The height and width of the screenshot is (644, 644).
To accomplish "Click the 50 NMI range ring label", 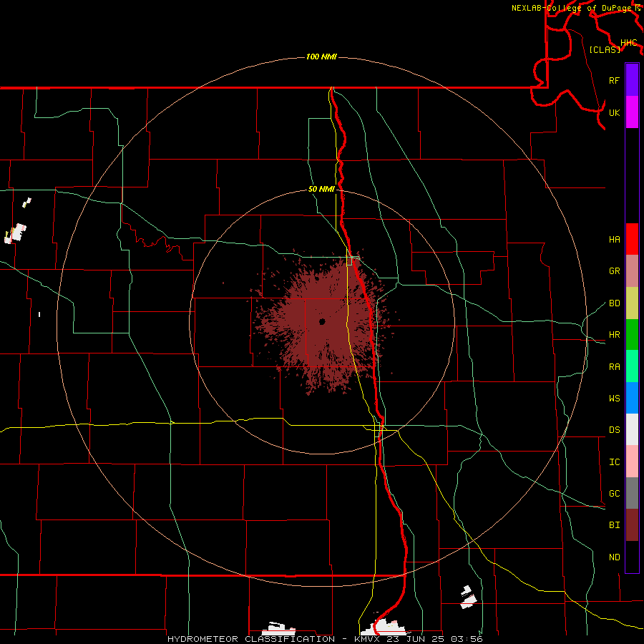I will (x=321, y=189).
